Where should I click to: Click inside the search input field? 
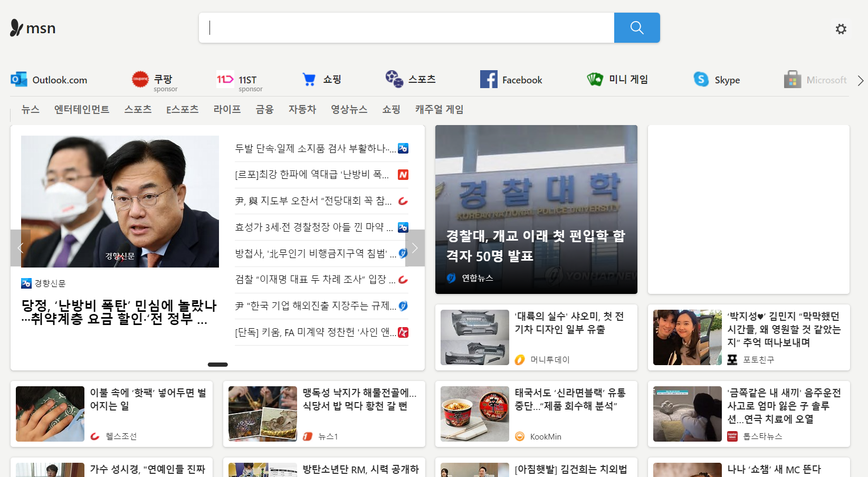tap(406, 27)
